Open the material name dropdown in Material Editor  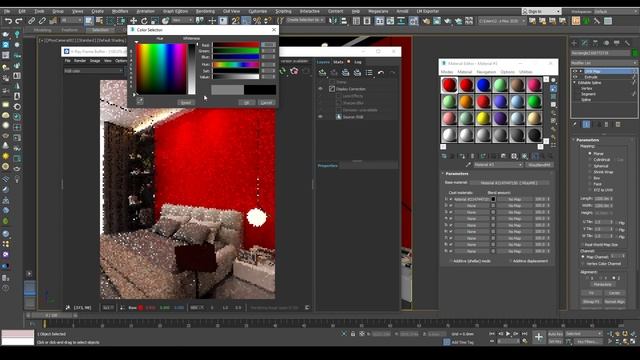498,165
